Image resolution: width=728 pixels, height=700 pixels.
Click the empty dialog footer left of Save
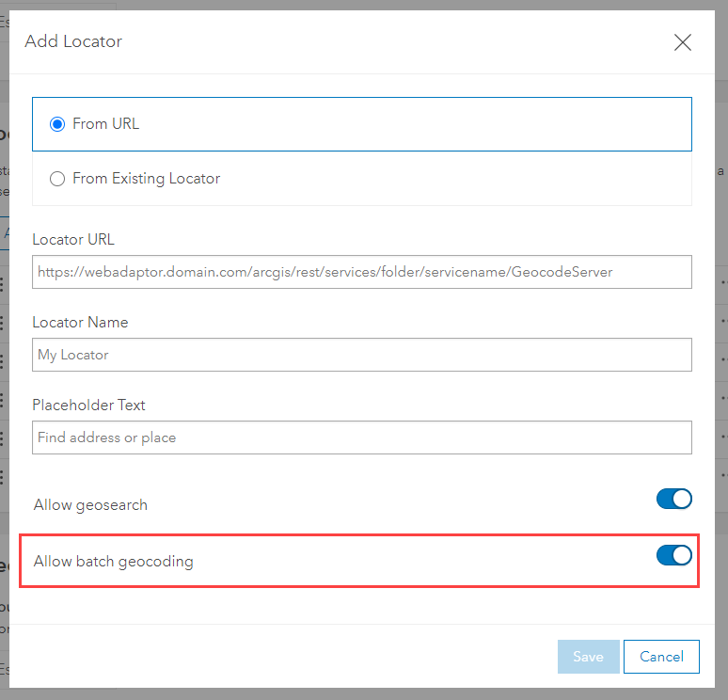click(x=282, y=657)
